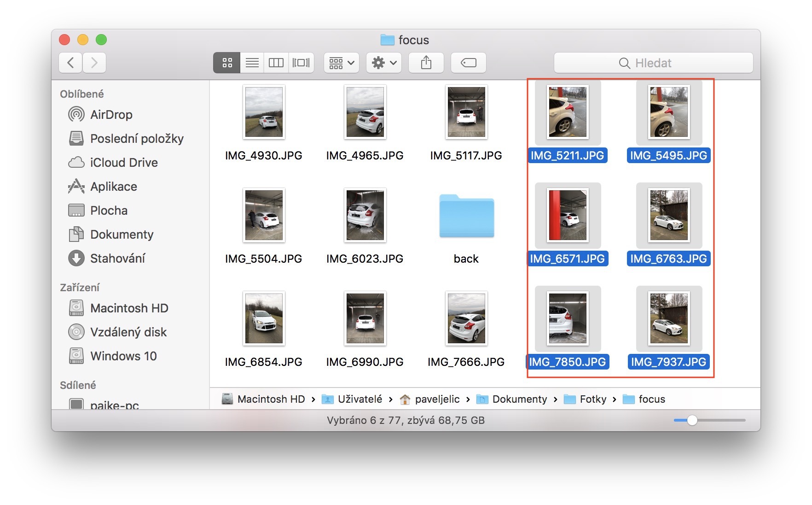Image resolution: width=812 pixels, height=505 pixels.
Task: Close the Finder window with red button
Action: pos(64,40)
